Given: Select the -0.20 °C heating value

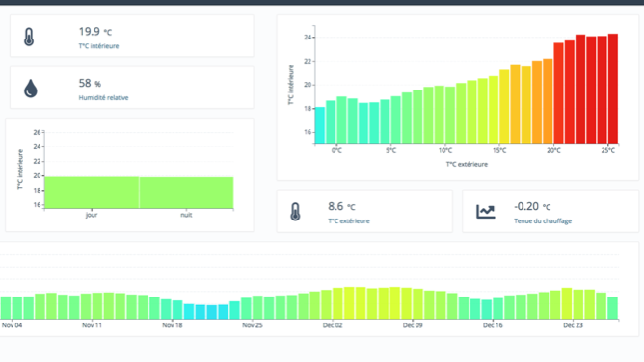Looking at the screenshot, I should pyautogui.click(x=532, y=207).
